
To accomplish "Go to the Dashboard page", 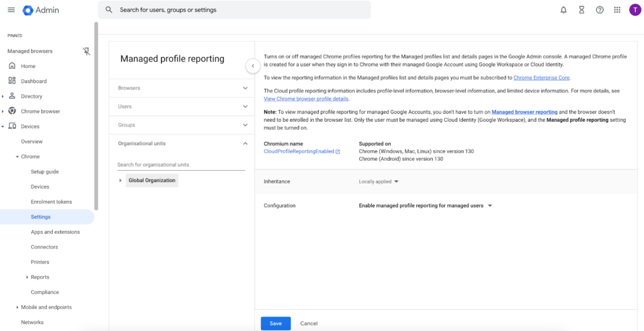I will point(33,81).
